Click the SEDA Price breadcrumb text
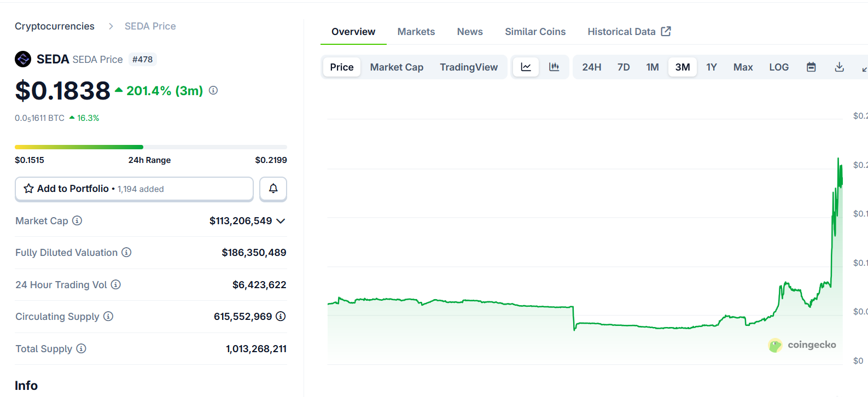The width and height of the screenshot is (868, 397). 150,26
